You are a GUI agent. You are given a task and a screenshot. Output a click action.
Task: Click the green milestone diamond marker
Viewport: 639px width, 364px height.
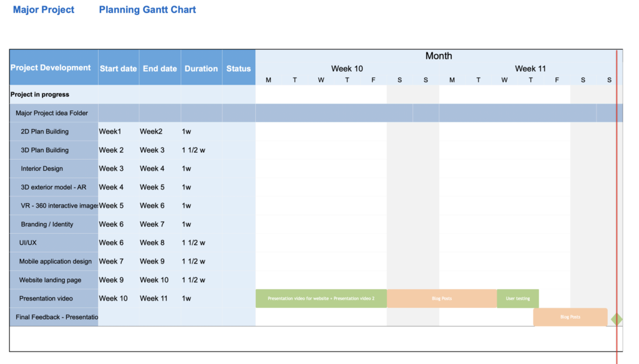617,320
